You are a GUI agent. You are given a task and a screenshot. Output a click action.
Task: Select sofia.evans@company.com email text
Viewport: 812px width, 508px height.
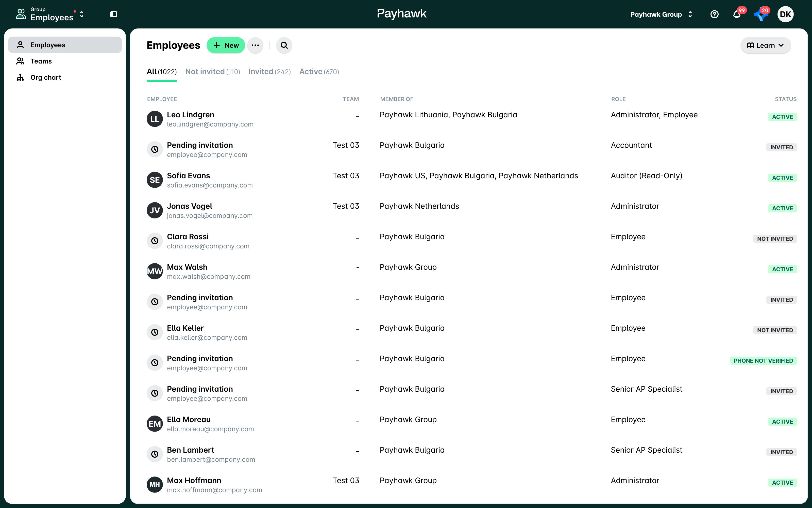click(210, 185)
